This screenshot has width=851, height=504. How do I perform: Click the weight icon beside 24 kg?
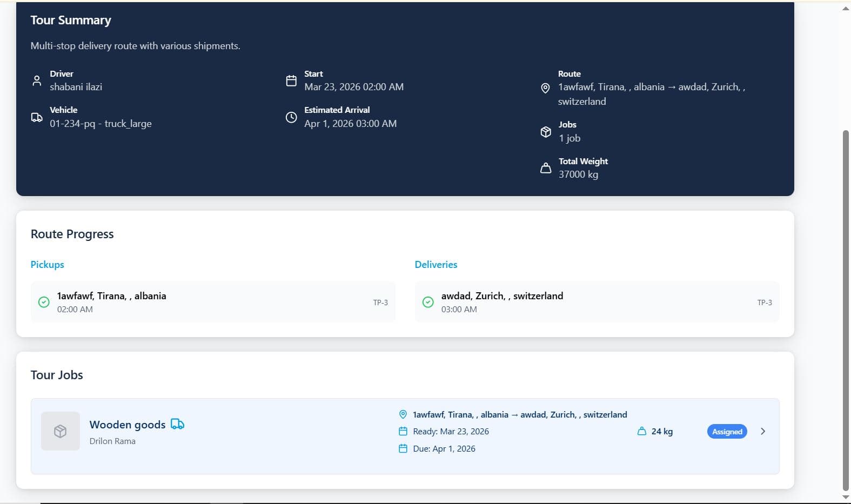642,431
